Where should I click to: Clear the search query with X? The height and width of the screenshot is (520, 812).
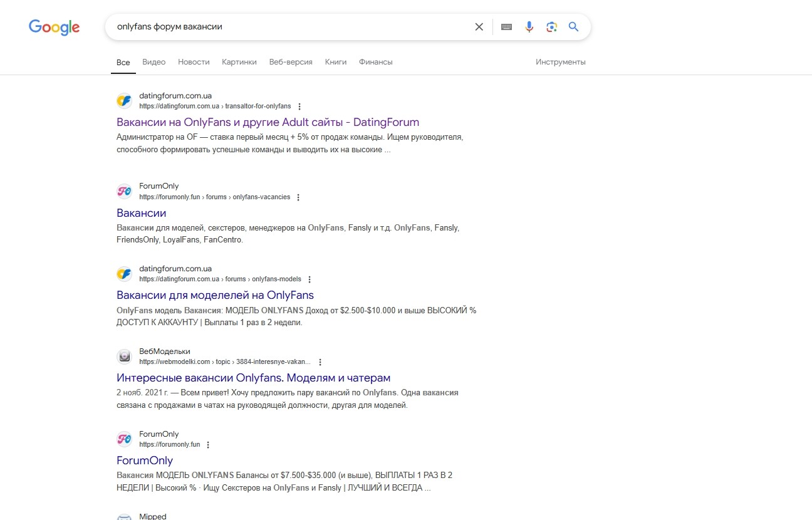coord(479,27)
